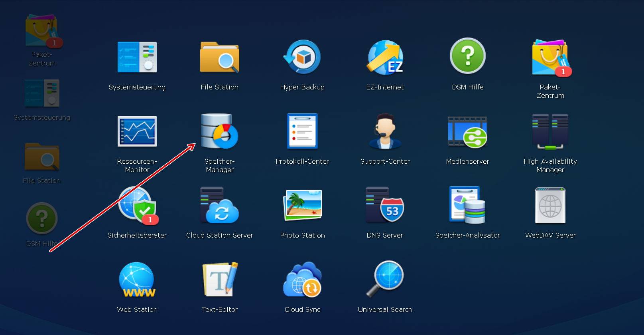The image size is (644, 335).
Task: Launch the Ressourcen-Monitor app
Action: pos(137,131)
